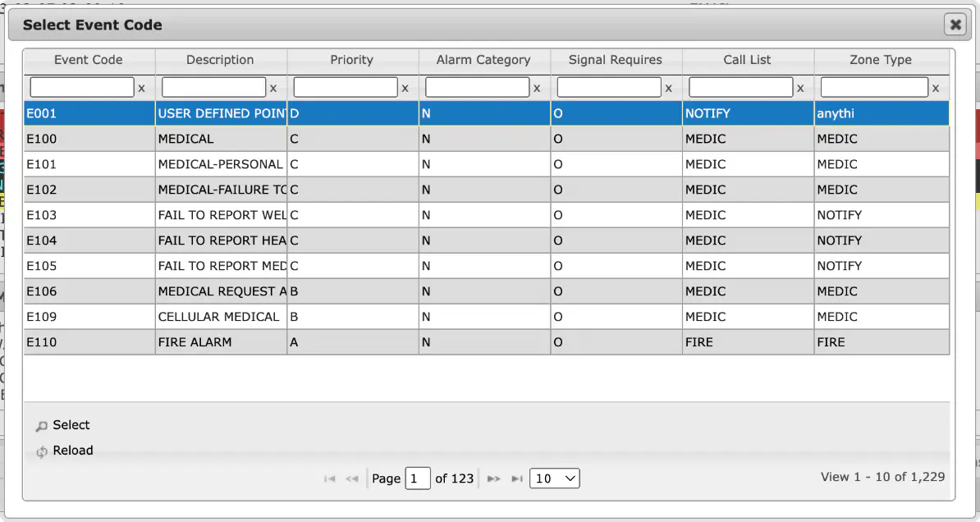Screen dimensions: 980x522
Task: Go to the previous page icon
Action: pos(352,478)
